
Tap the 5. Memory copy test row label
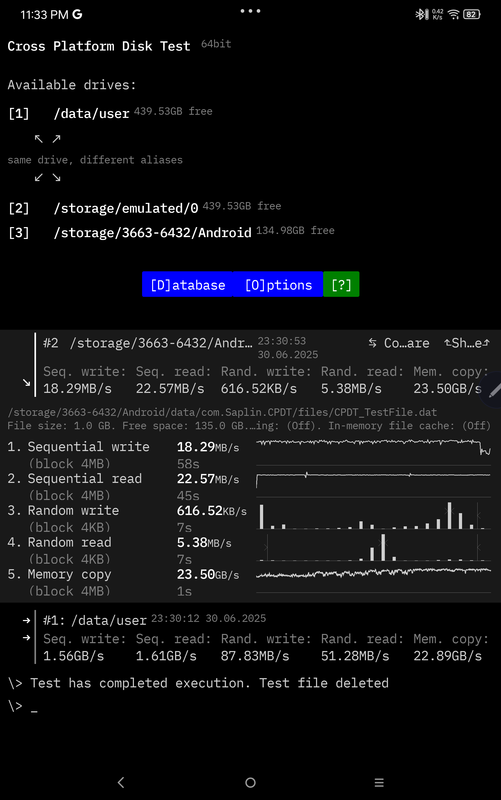point(59,574)
